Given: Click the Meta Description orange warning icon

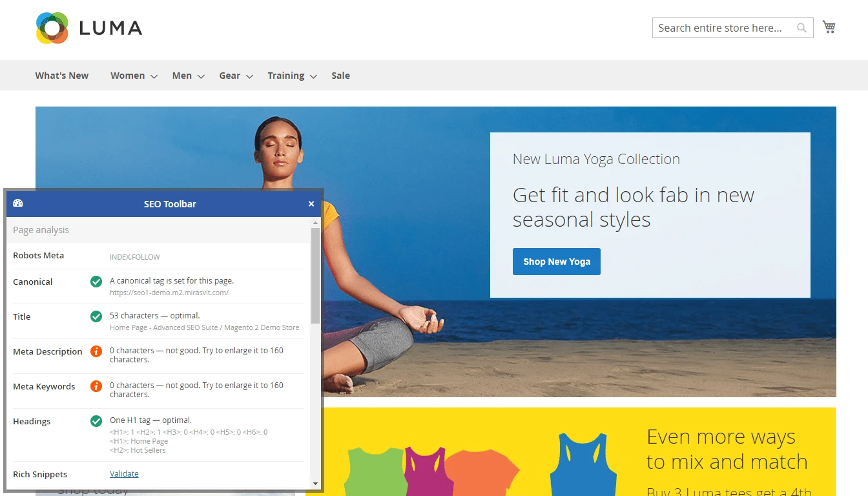Looking at the screenshot, I should click(x=96, y=351).
